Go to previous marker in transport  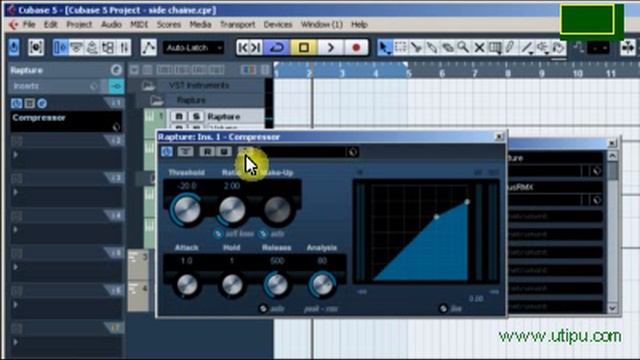pyautogui.click(x=242, y=48)
